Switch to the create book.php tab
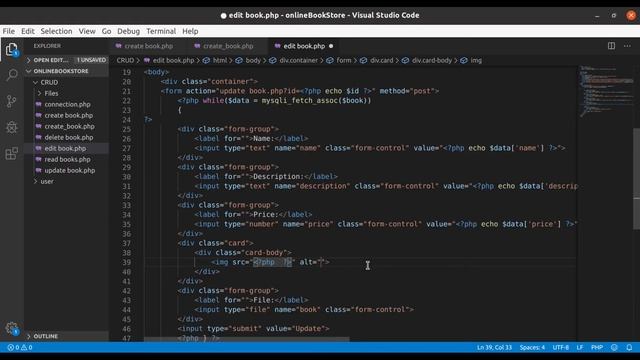640x360 pixels. [x=148, y=46]
